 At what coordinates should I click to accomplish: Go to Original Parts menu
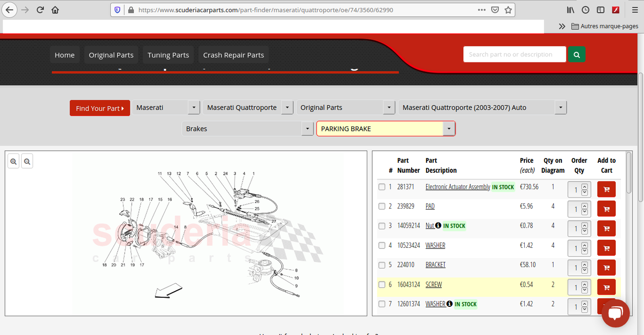(111, 55)
